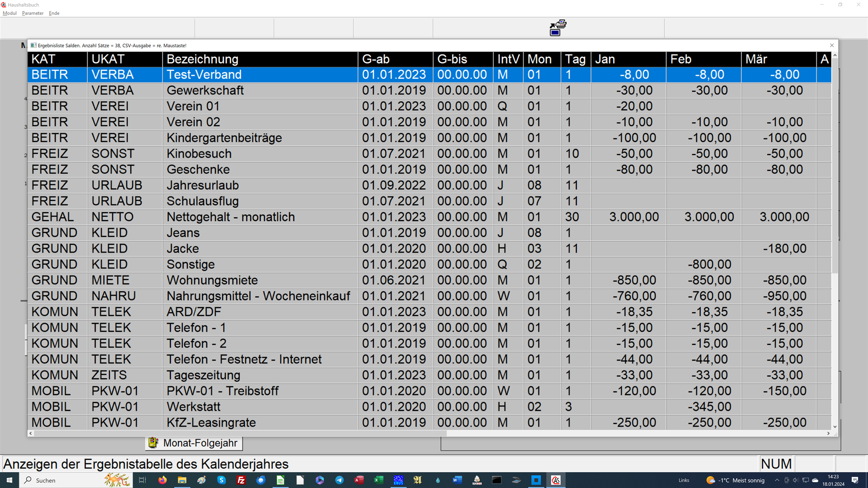This screenshot has height=488, width=868.
Task: Open the weather widget Meist sonnig
Action: (x=735, y=480)
